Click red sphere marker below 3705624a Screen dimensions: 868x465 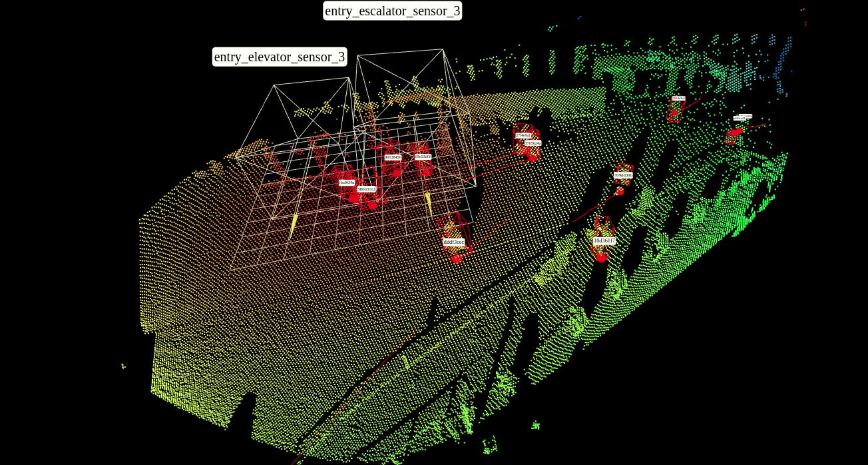[x=533, y=157]
